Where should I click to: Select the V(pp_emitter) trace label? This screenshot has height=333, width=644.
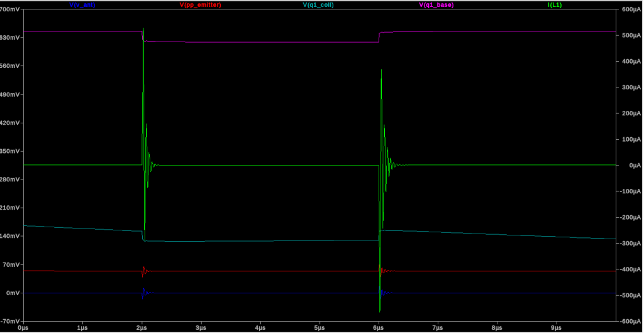(x=201, y=5)
